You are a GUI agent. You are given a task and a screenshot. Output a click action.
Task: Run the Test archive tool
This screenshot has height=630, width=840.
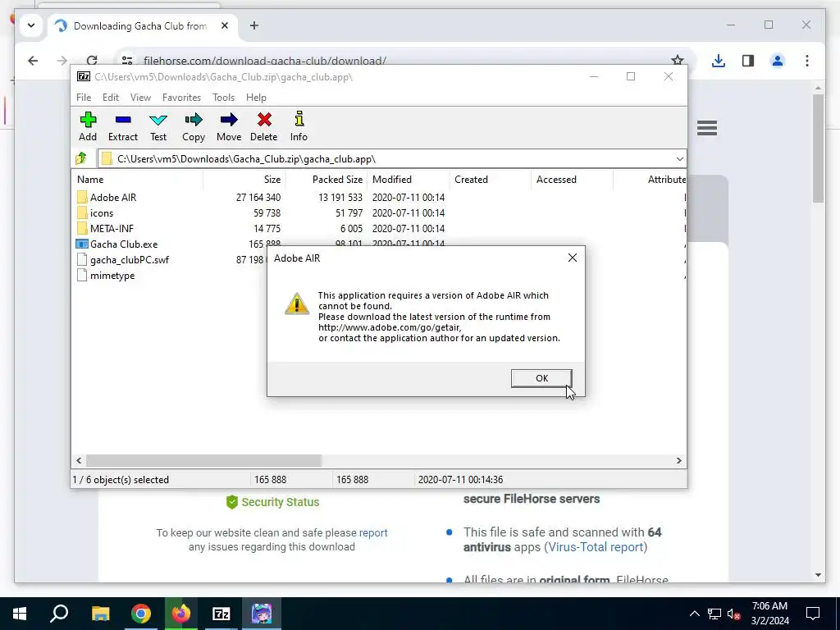point(158,126)
